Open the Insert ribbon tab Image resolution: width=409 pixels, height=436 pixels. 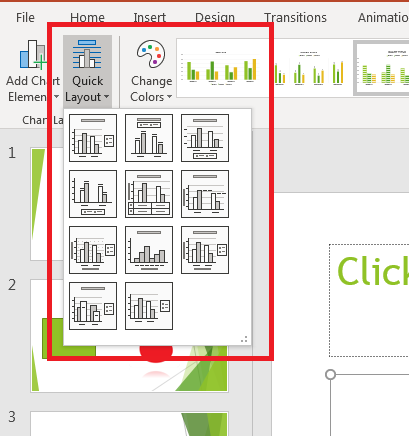pos(150,17)
